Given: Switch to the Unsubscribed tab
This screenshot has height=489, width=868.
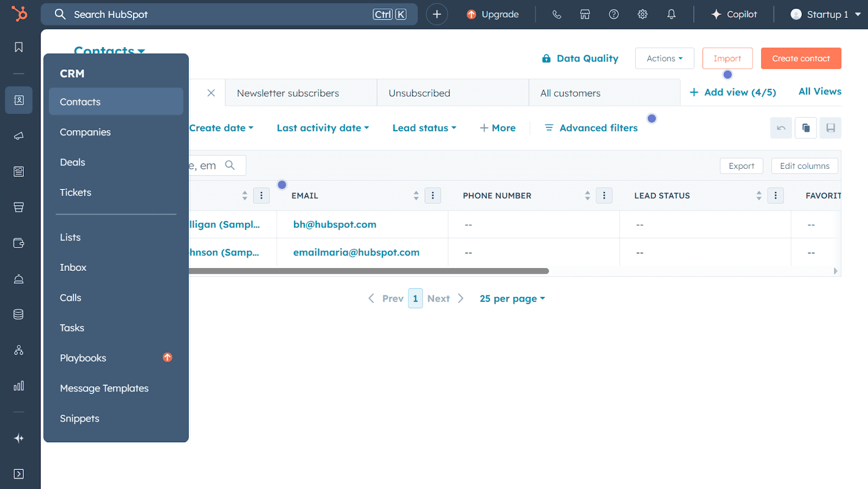Looking at the screenshot, I should (x=419, y=93).
